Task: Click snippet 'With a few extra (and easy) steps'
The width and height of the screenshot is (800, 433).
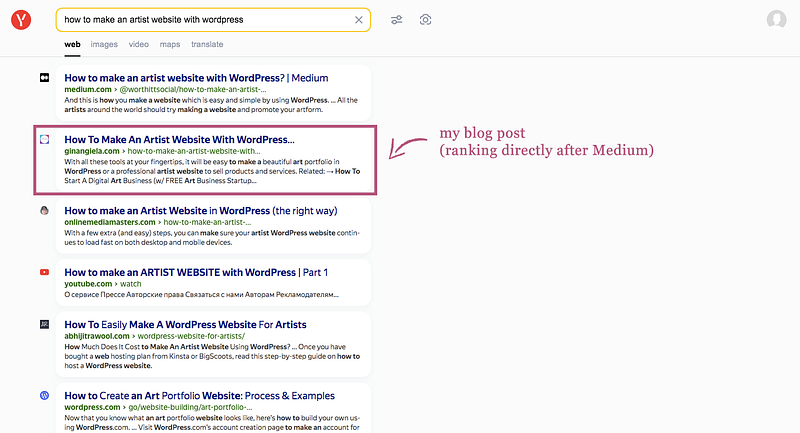Action: (119, 233)
